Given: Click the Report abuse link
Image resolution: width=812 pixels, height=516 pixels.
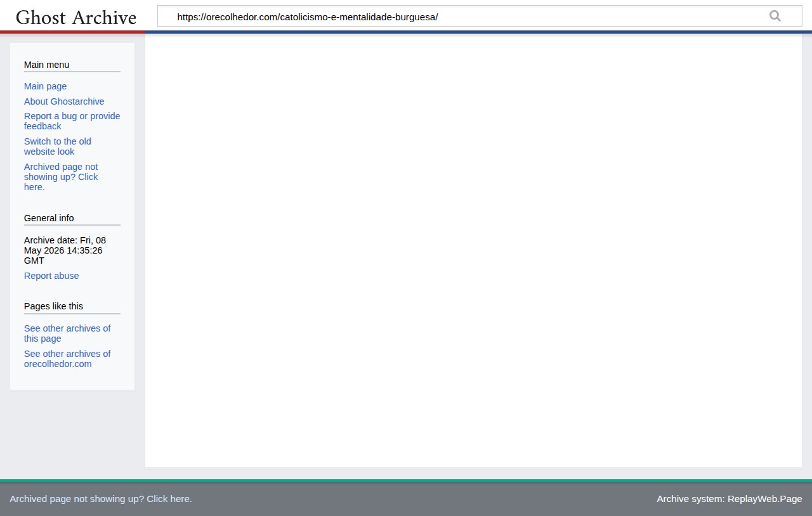Looking at the screenshot, I should coord(51,276).
